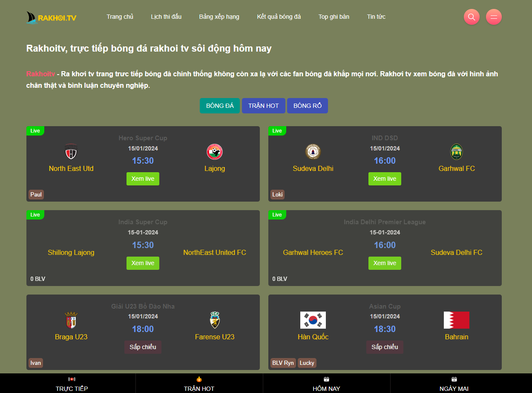Click the Hero Super Cup league label

[x=143, y=138]
